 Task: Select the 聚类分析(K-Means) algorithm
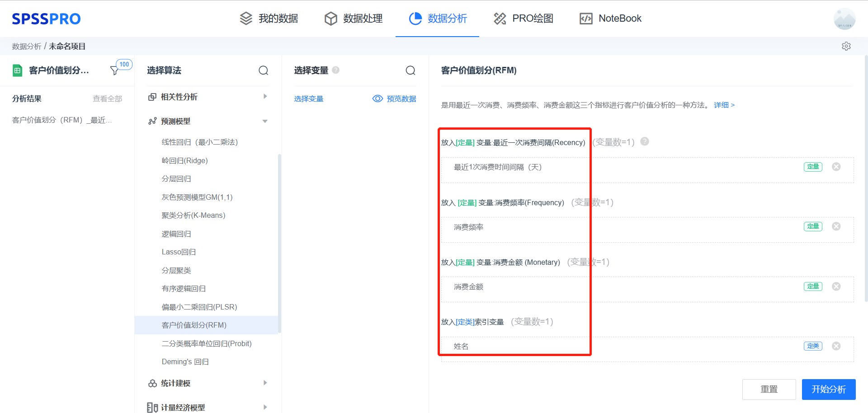193,215
